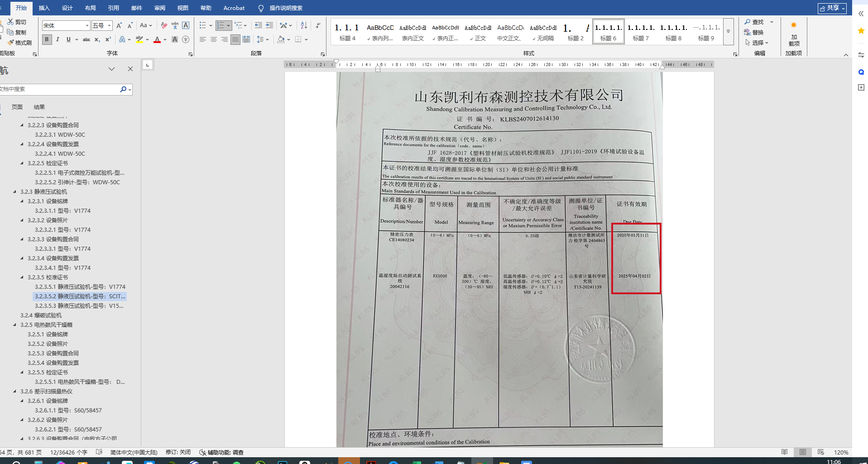Apply character shading with the gray A icon

pos(175,40)
